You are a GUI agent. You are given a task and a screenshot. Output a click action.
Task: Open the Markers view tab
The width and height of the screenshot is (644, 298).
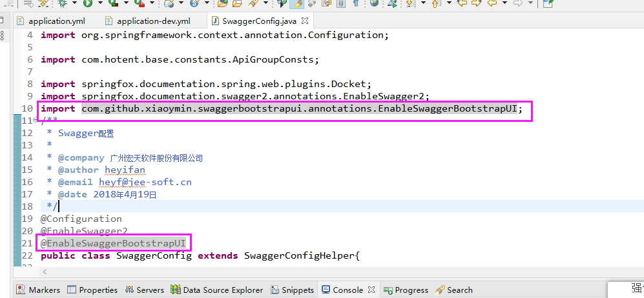pyautogui.click(x=38, y=290)
